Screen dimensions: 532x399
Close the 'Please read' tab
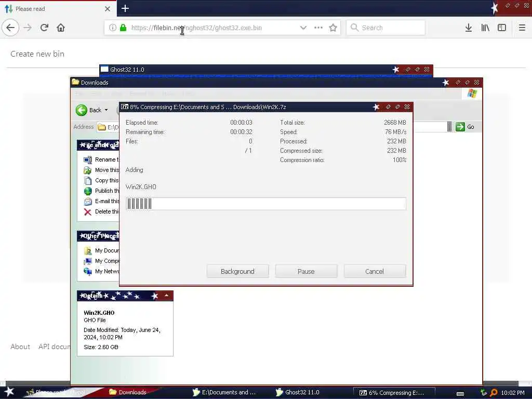point(108,9)
